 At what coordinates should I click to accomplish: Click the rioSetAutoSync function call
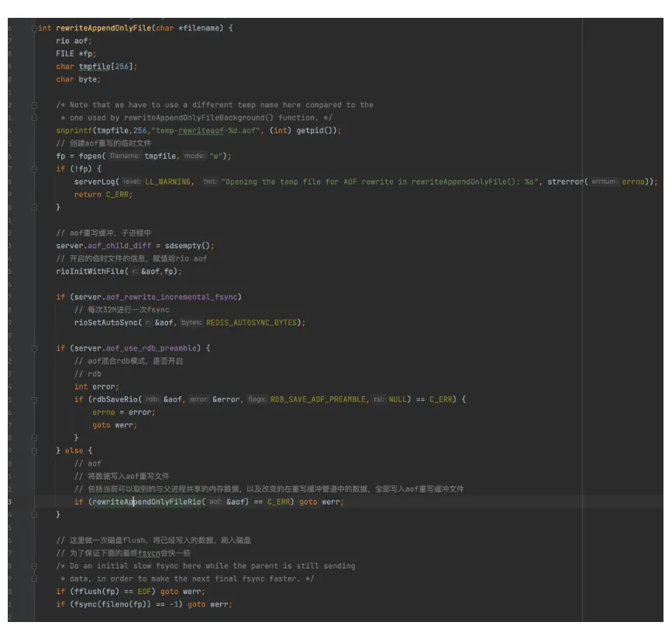coord(105,323)
